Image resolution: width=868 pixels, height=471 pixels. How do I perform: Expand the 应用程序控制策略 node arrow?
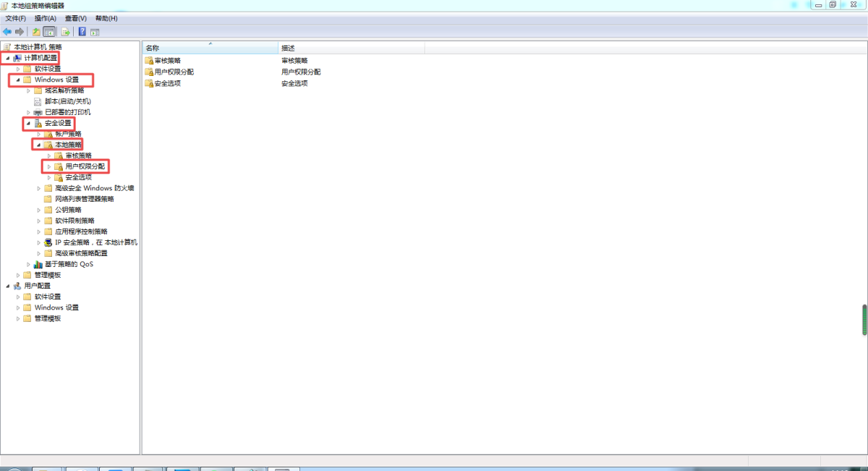coord(39,232)
